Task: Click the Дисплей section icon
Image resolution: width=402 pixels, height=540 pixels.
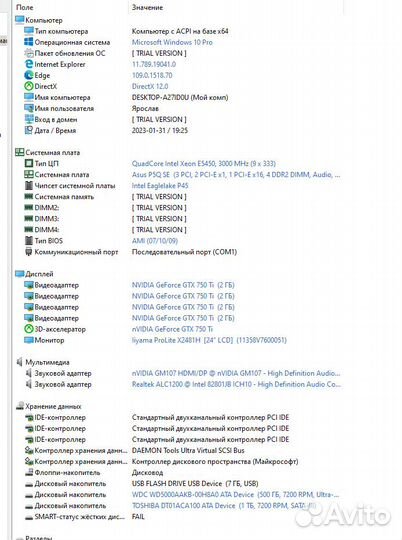Action: 20,274
